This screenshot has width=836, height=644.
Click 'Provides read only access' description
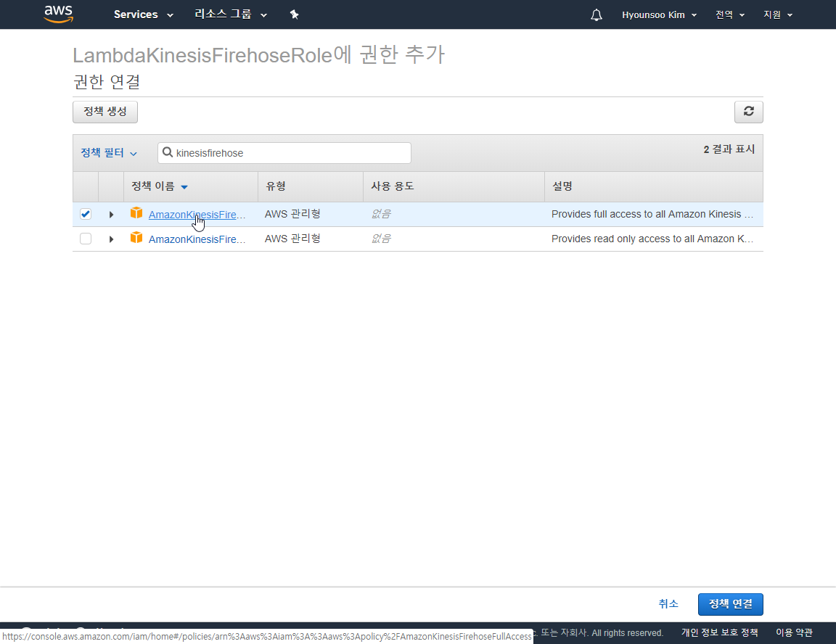click(x=652, y=239)
